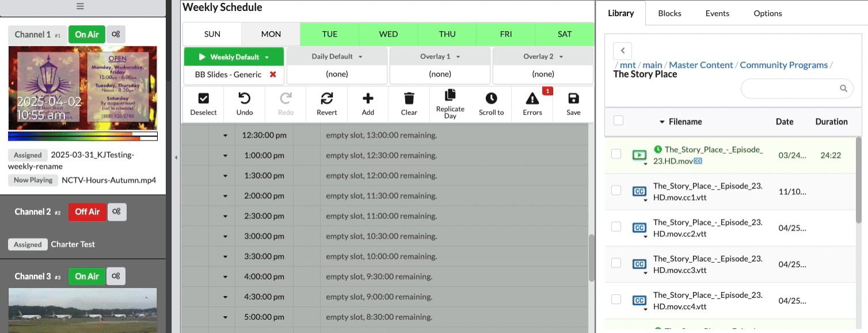Select the WED day tab

389,34
